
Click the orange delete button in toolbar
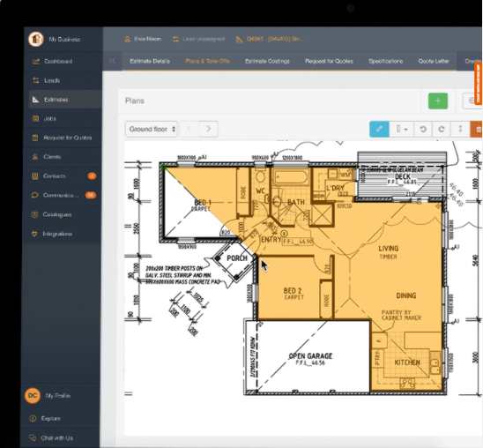[477, 129]
